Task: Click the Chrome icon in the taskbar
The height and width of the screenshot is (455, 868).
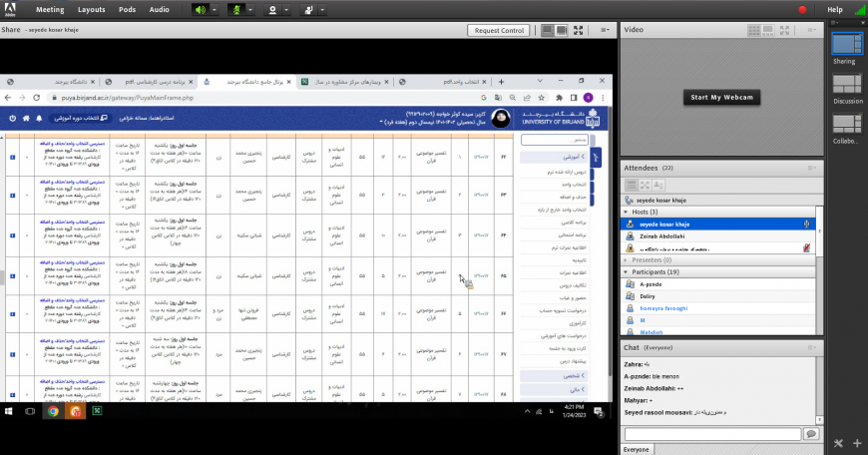Action: tap(53, 411)
